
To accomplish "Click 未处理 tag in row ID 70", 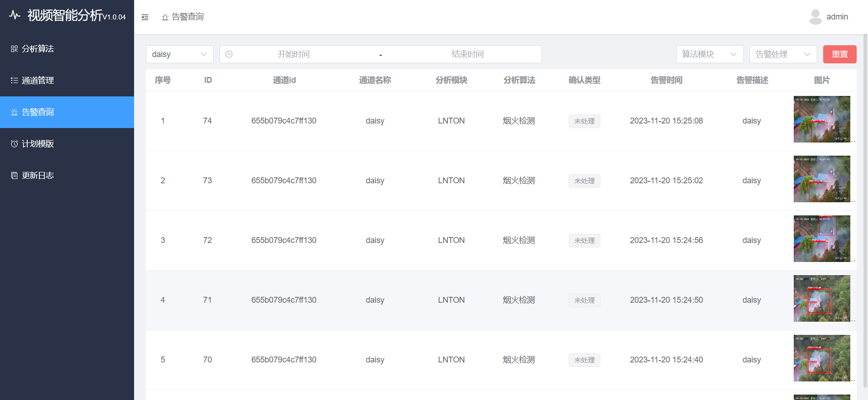I will click(585, 360).
